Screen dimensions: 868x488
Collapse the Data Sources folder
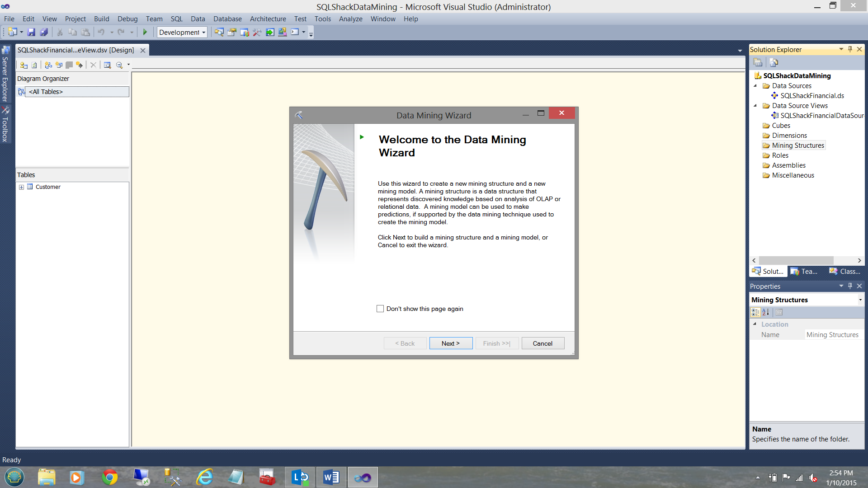(x=755, y=86)
